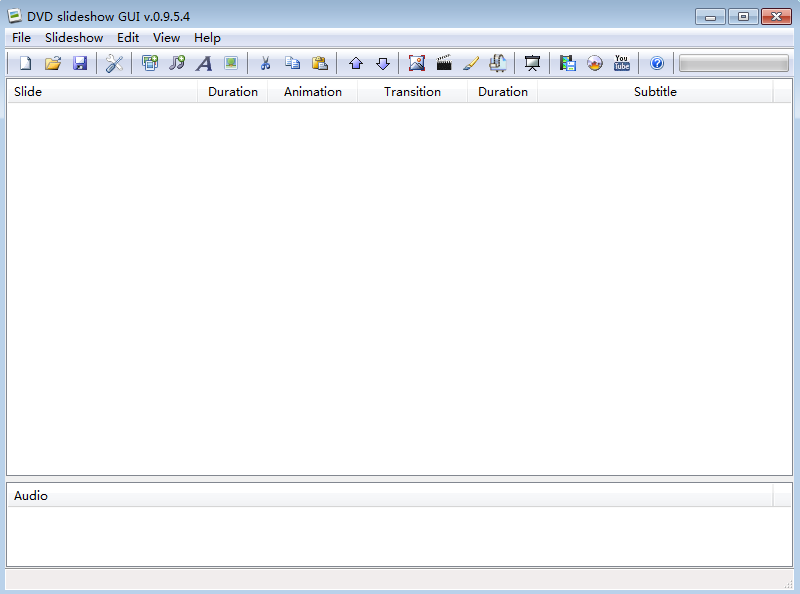800x594 pixels.
Task: Click the Paste clipboard icon
Action: (x=320, y=63)
